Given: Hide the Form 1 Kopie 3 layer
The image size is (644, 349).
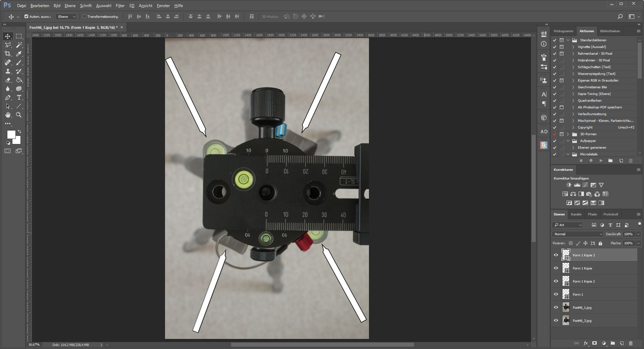Looking at the screenshot, I should click(556, 255).
